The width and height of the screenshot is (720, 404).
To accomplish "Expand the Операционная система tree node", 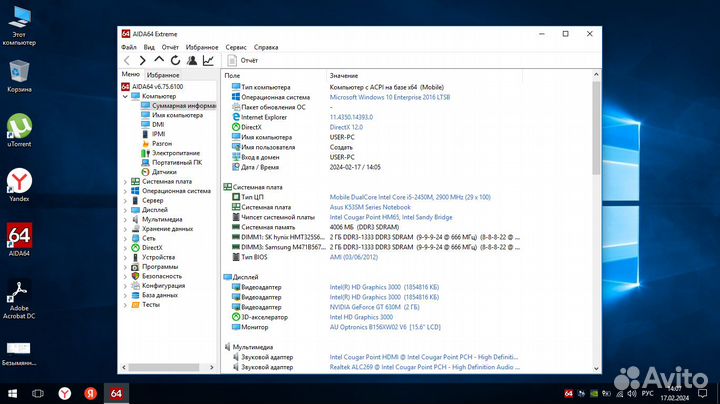I will (125, 191).
